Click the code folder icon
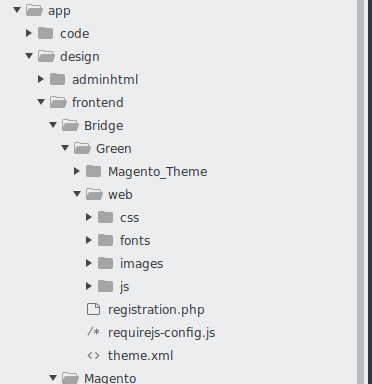 (x=46, y=33)
